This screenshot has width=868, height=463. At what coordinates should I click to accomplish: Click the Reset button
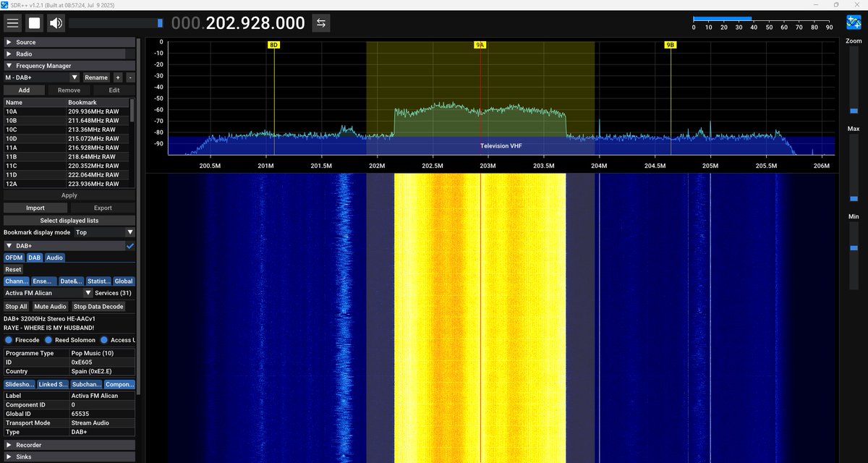pyautogui.click(x=13, y=269)
